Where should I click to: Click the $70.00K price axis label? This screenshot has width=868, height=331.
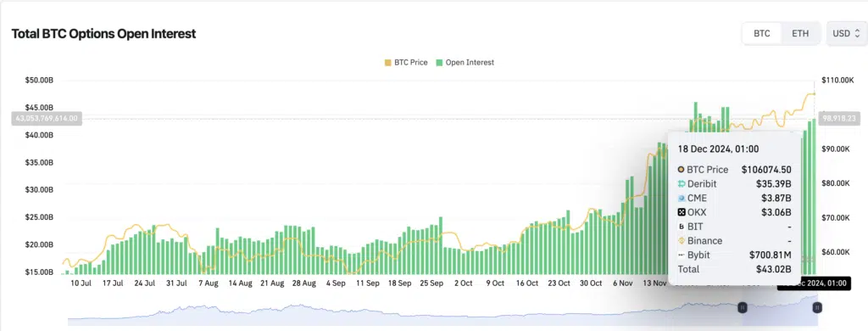point(836,218)
